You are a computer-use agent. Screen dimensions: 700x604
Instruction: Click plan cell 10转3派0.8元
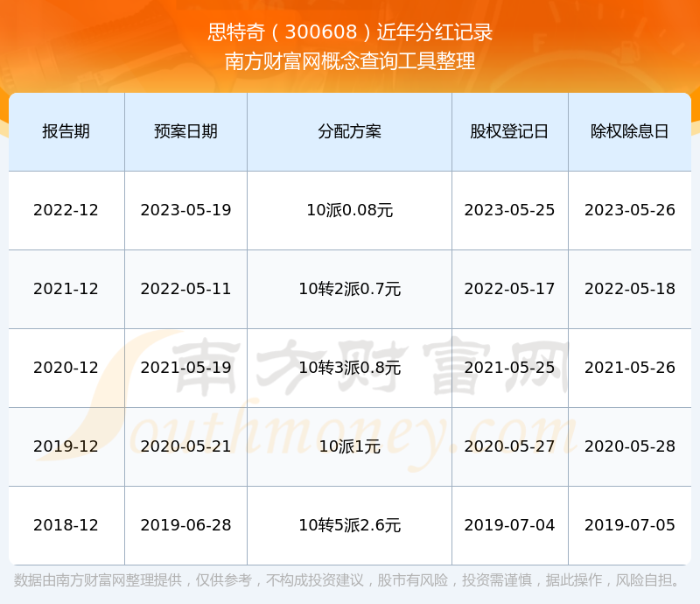[x=349, y=368]
